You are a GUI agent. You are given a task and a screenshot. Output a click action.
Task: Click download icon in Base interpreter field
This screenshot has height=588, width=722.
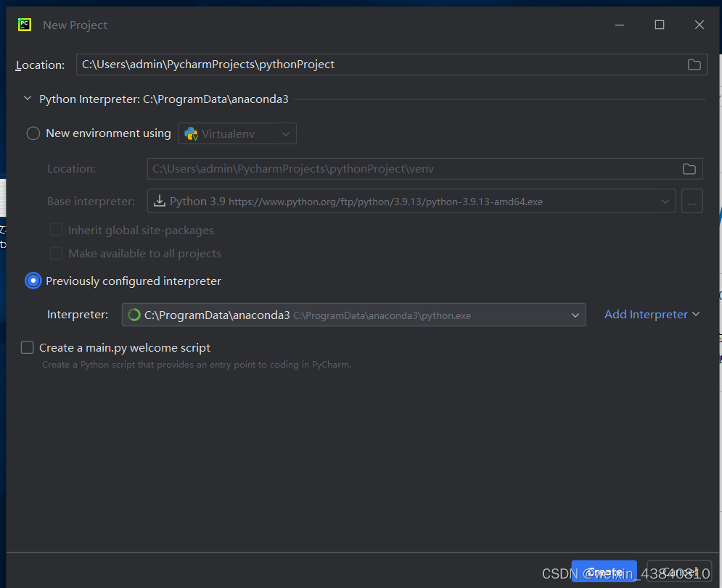160,201
